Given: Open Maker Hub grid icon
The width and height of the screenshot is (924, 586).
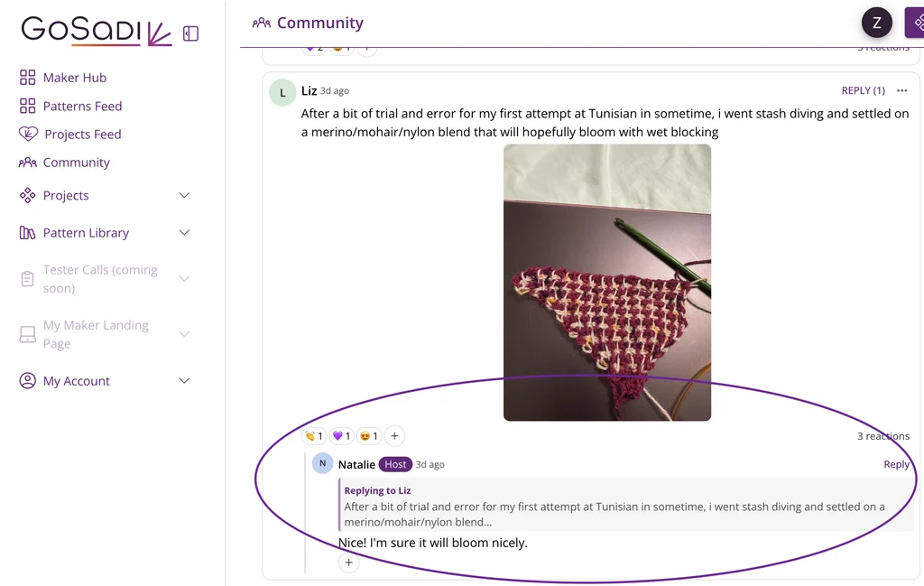Looking at the screenshot, I should click(27, 78).
